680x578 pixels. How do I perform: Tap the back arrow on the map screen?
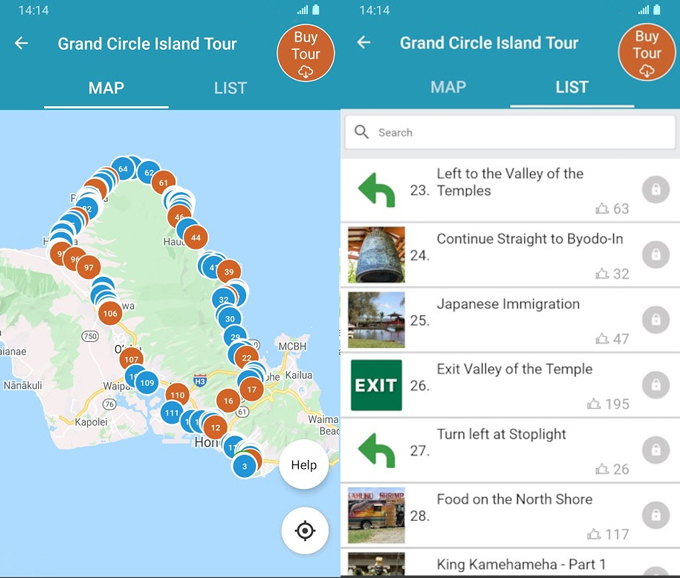pos(21,44)
